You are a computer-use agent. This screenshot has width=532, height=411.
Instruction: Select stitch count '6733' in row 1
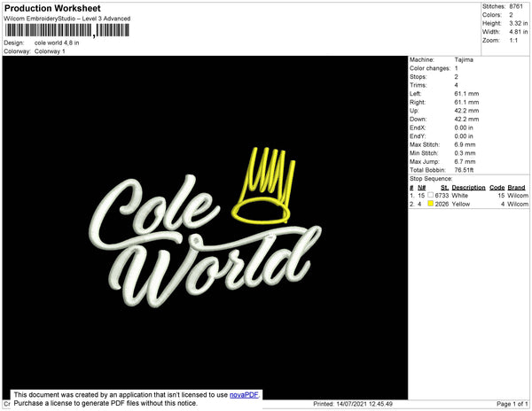click(x=442, y=196)
